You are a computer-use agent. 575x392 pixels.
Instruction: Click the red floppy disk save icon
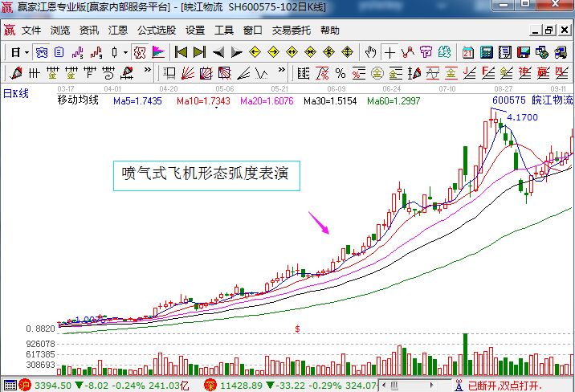(524, 52)
